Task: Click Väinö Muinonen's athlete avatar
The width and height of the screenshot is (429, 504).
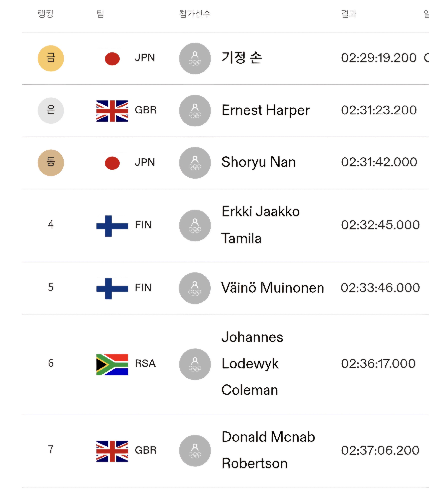Action: click(195, 288)
